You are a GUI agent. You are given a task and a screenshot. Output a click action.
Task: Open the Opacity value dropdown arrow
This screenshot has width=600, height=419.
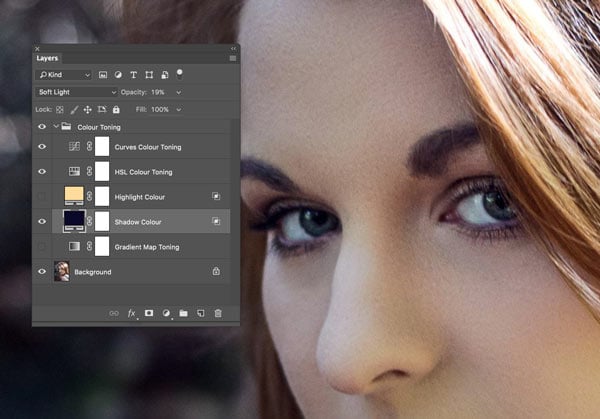[181, 92]
